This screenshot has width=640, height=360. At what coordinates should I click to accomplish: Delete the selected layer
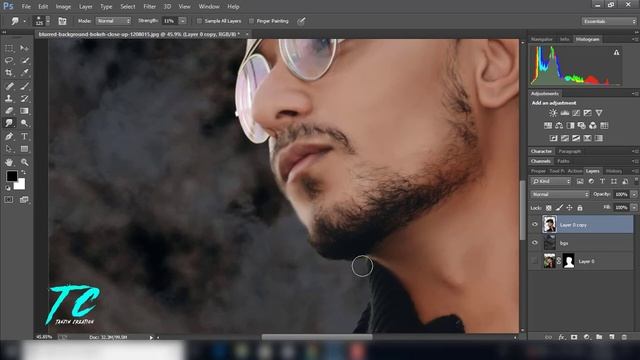[624, 337]
